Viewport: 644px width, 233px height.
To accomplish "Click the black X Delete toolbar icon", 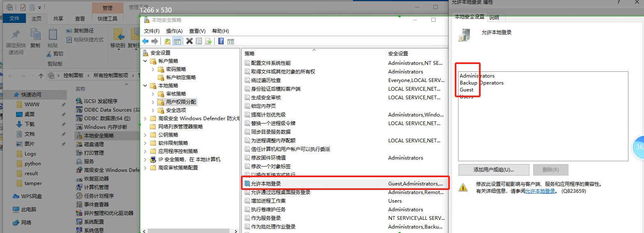I will pyautogui.click(x=189, y=41).
